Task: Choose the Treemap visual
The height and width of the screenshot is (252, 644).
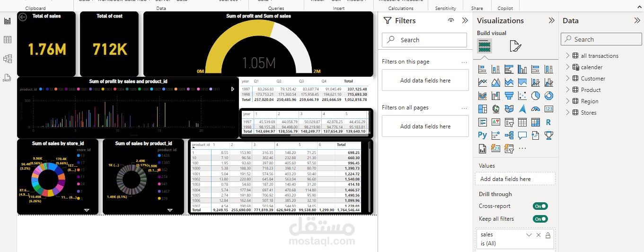Action: point(483,109)
